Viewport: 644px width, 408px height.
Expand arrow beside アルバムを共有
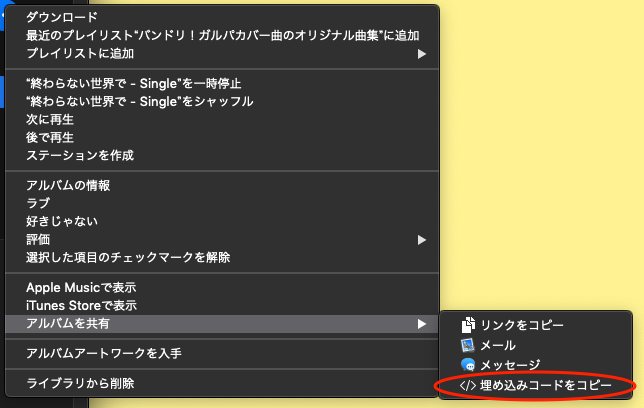422,324
